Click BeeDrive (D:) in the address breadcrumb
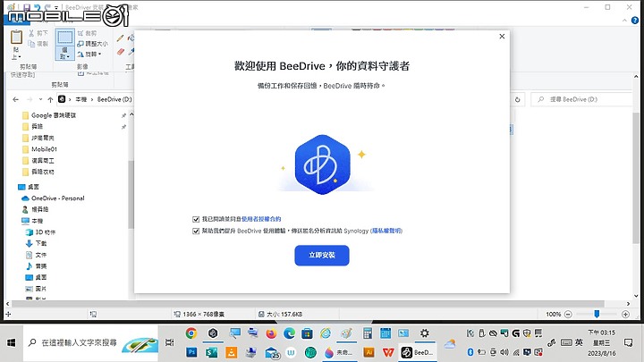The image size is (644, 362). point(114,99)
